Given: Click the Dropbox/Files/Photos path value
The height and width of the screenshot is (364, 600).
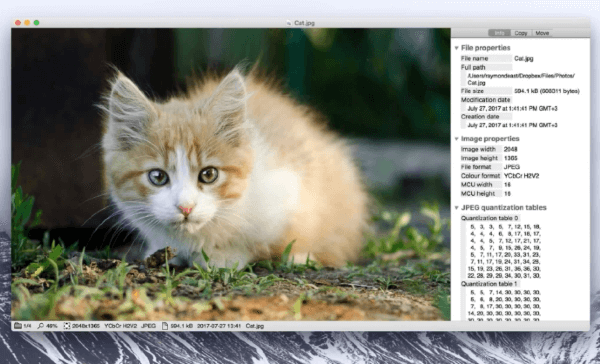Looking at the screenshot, I should tap(521, 79).
